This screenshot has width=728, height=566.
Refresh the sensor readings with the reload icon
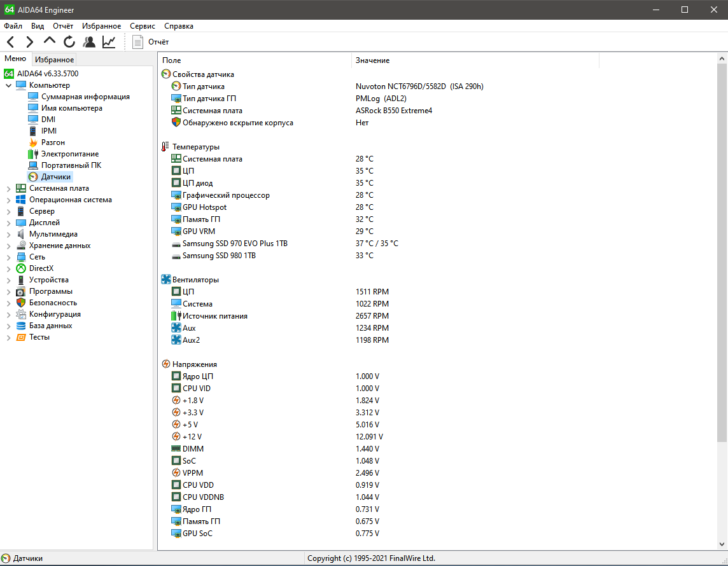click(69, 42)
